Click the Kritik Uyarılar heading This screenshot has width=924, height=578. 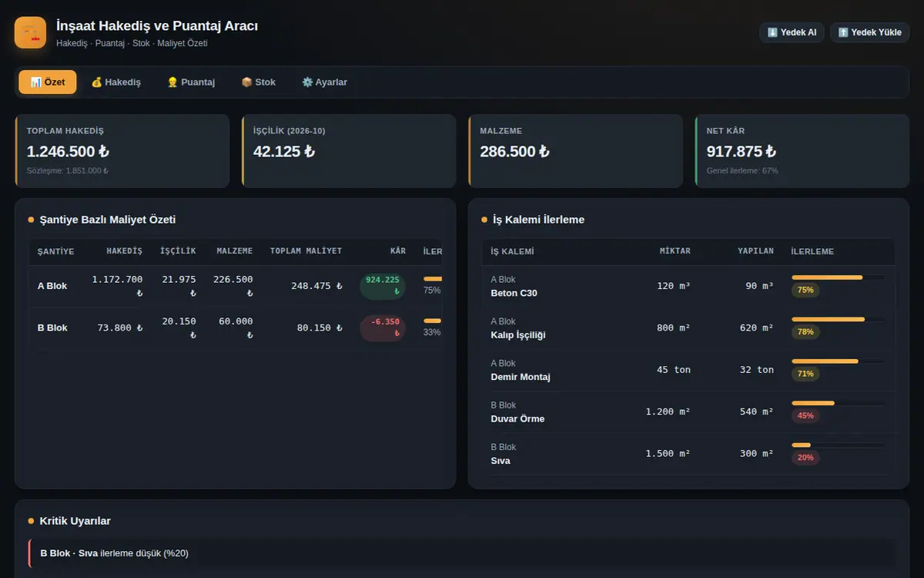pos(75,521)
